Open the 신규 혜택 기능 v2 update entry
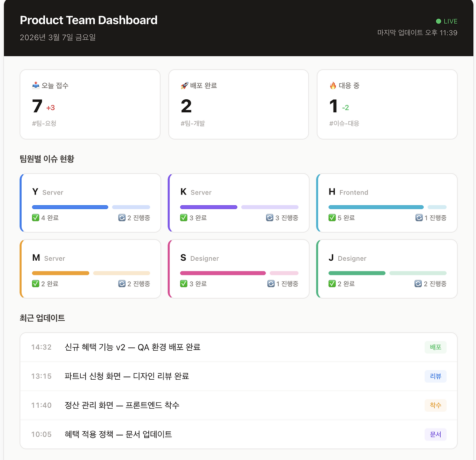The image size is (476, 460). click(x=133, y=347)
